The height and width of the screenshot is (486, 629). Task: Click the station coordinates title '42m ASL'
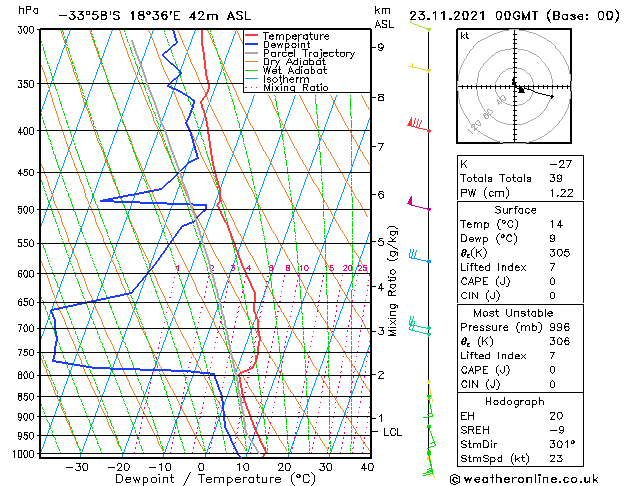(217, 16)
